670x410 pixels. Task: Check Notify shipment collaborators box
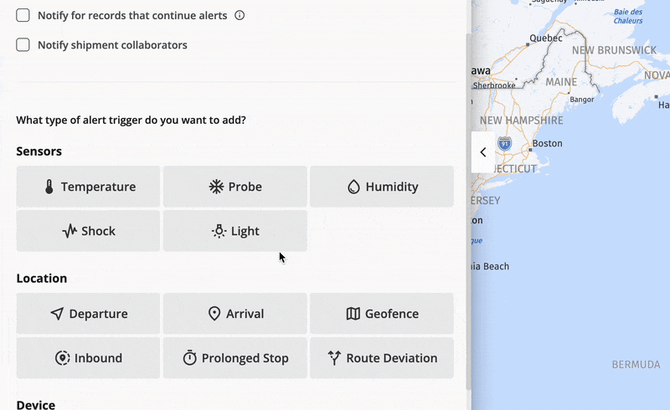(23, 45)
